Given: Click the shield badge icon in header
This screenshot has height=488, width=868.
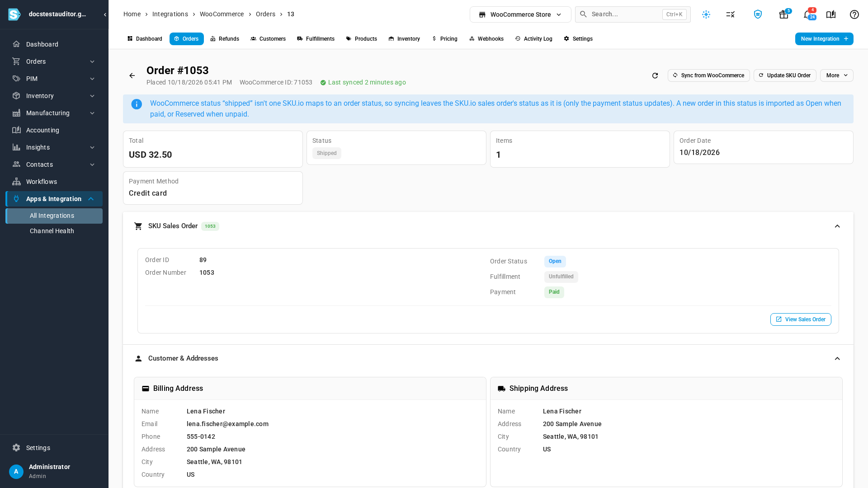Looking at the screenshot, I should pos(758,14).
